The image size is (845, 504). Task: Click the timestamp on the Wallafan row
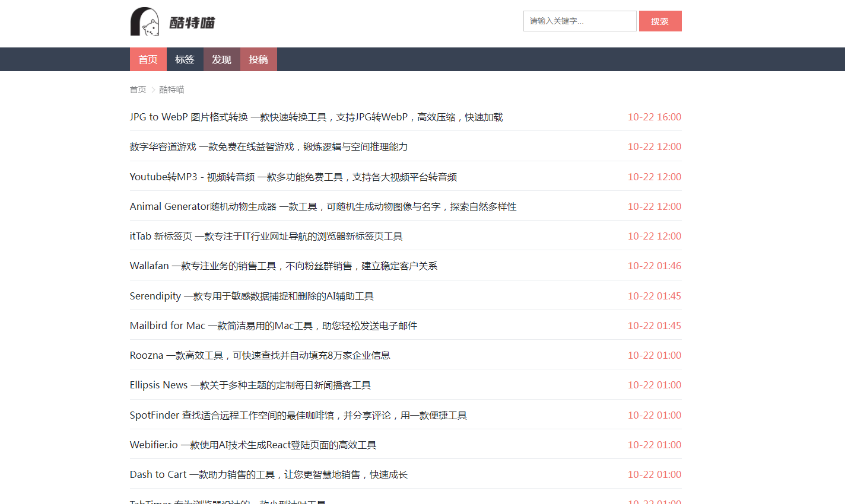tap(655, 266)
